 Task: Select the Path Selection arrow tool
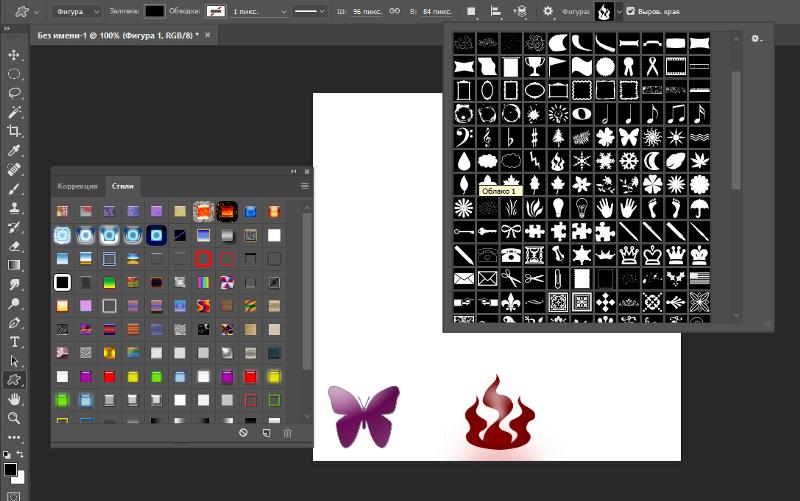[14, 361]
